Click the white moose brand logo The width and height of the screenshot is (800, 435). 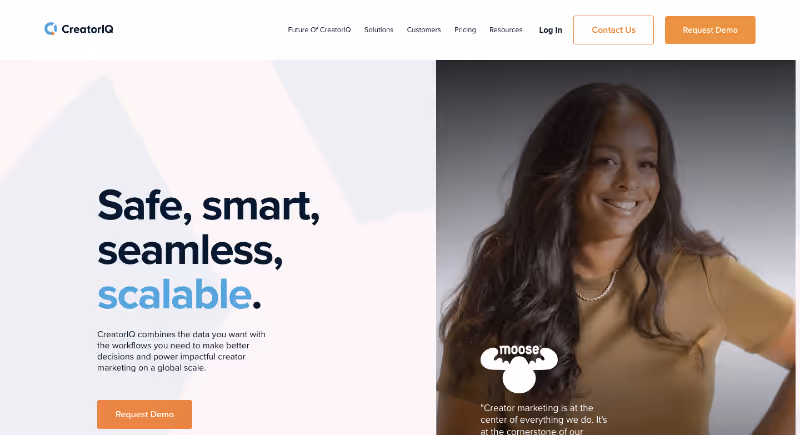[519, 369]
